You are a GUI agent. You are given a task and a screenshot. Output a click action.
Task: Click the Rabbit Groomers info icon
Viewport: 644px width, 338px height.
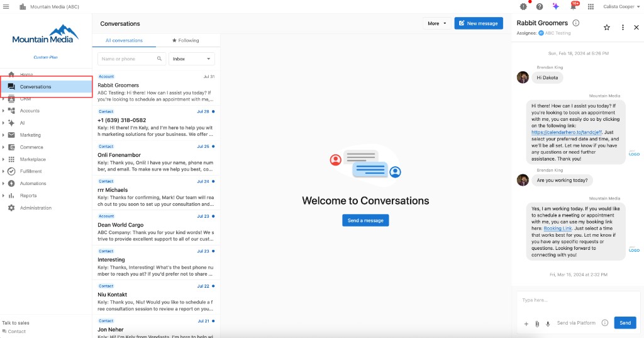(x=576, y=23)
